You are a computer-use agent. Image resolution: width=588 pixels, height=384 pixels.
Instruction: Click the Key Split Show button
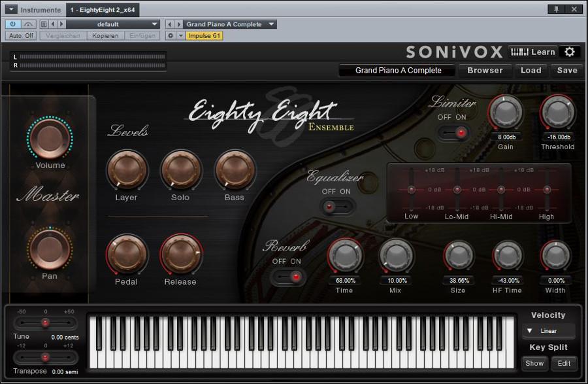coord(534,363)
